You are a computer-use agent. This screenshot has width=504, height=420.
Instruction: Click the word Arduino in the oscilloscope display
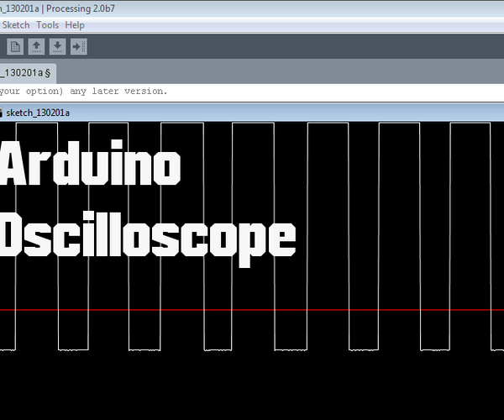90,163
